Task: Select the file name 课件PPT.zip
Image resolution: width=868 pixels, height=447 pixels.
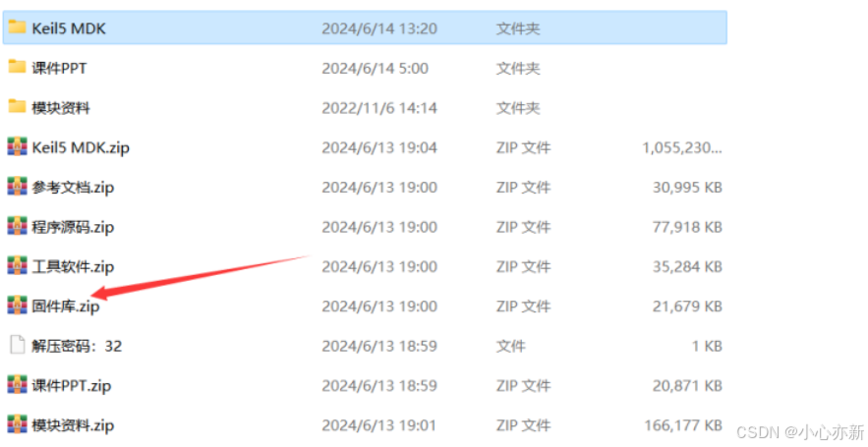Action: pos(72,386)
